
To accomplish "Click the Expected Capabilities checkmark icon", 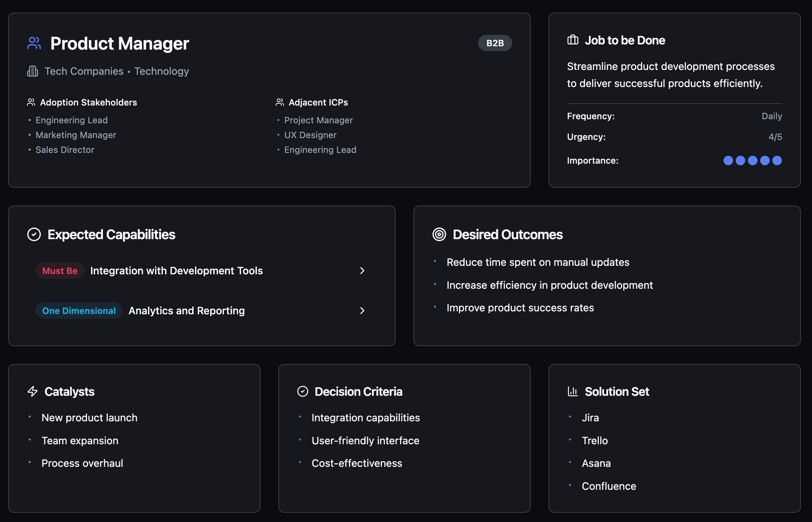I will tap(34, 234).
